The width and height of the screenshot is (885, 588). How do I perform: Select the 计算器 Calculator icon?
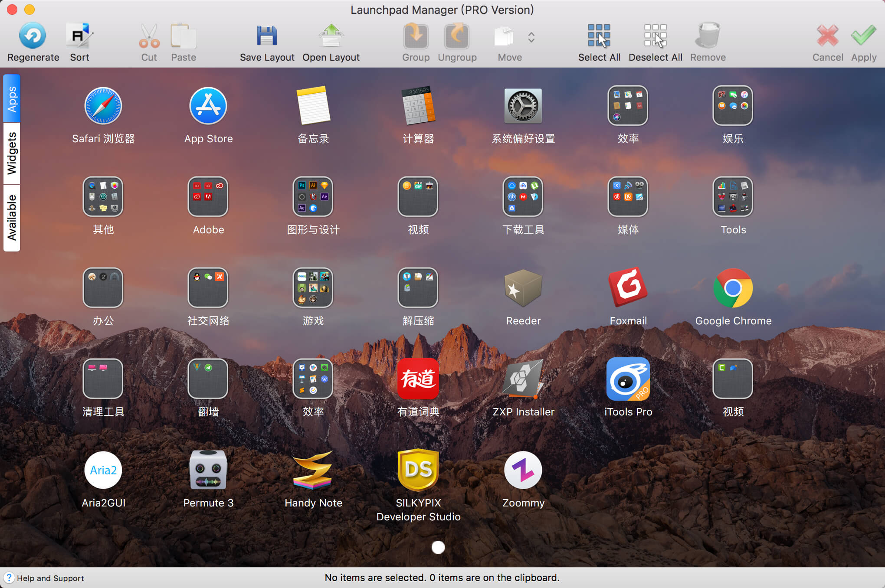418,106
